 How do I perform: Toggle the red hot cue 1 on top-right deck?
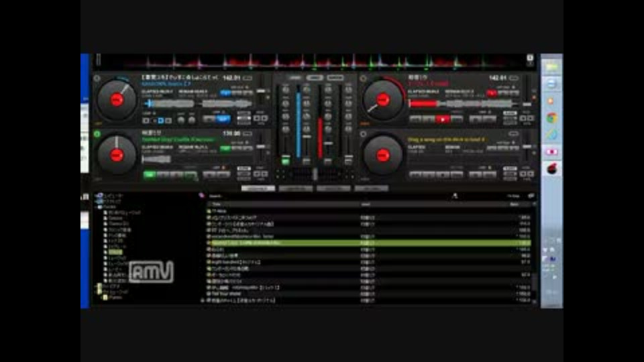[x=491, y=93]
